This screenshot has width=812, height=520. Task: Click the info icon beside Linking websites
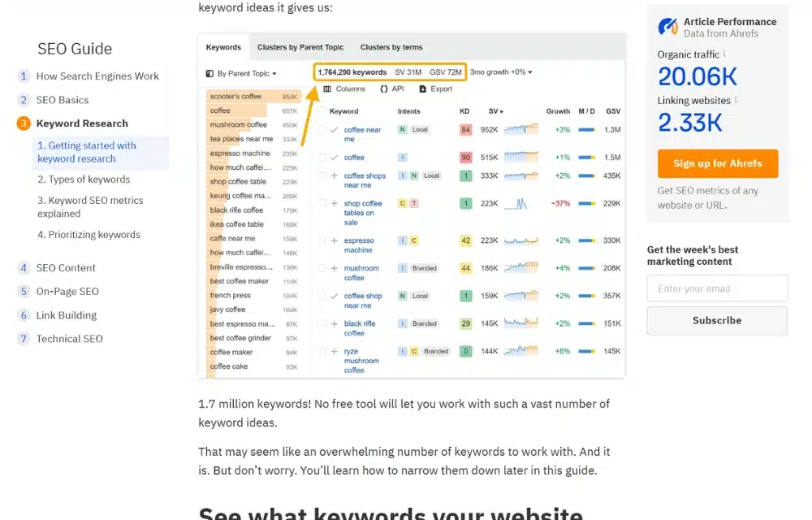[736, 99]
